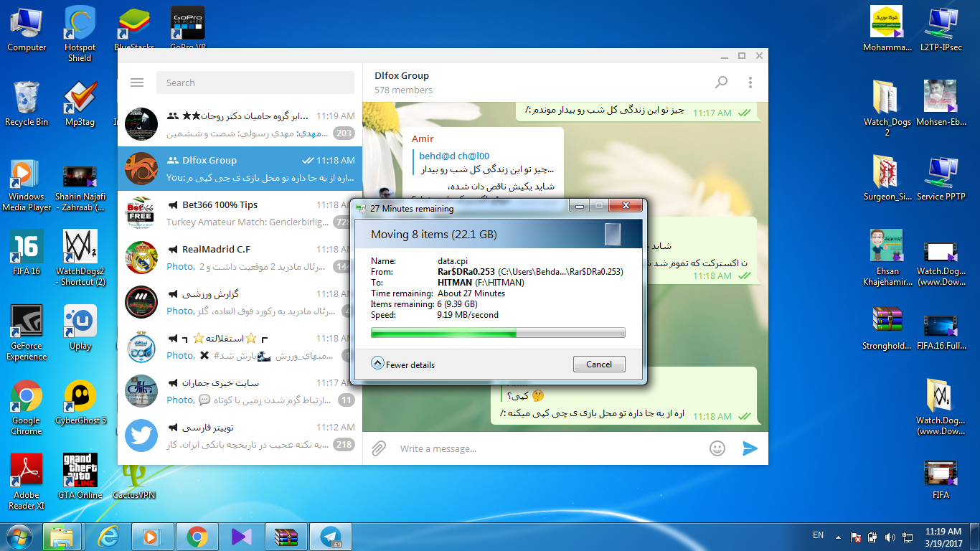
Task: Open the WatchDogs2 - Shortcut (2) icon
Action: pyautogui.click(x=80, y=258)
